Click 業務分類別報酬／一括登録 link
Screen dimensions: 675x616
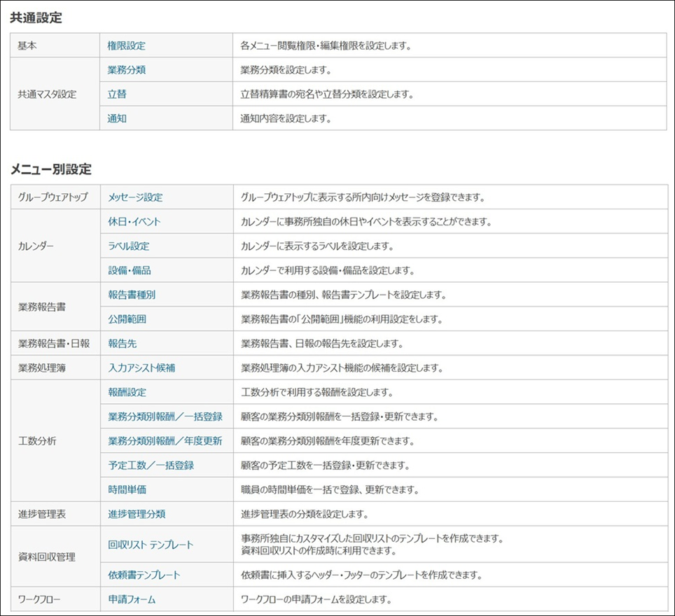pos(165,416)
